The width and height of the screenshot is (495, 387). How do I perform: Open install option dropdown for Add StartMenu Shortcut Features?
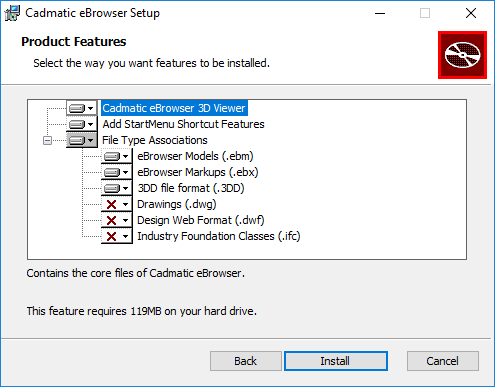(x=82, y=124)
